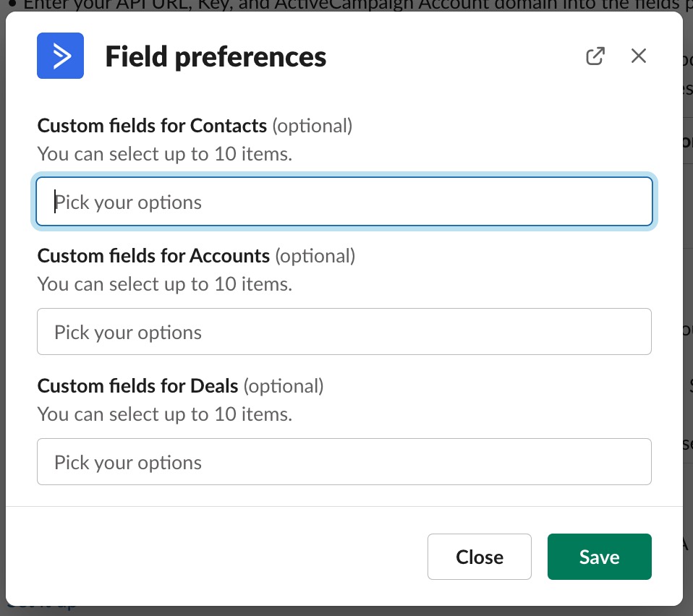Open Field preferences externally via the pop-out icon
The image size is (693, 616).
pos(595,56)
